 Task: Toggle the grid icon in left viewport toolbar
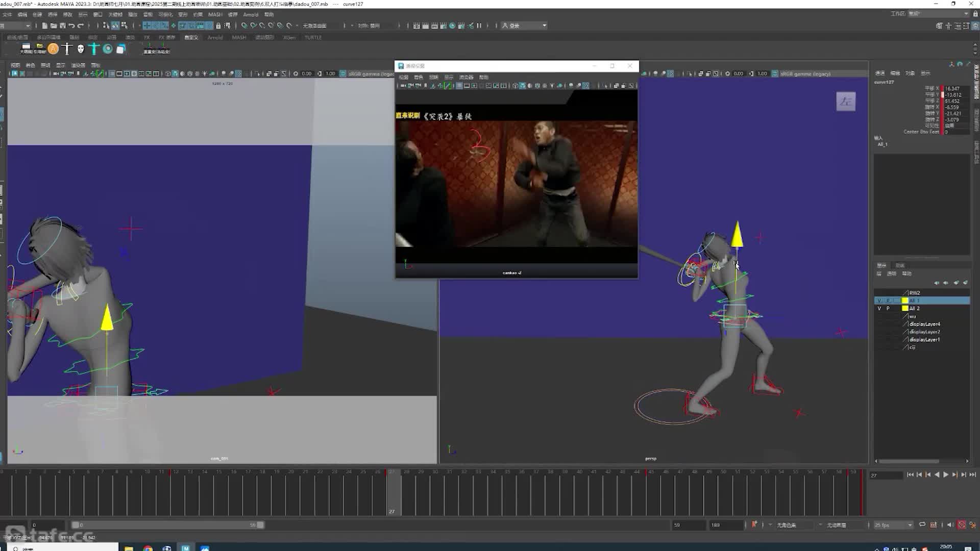(x=112, y=73)
